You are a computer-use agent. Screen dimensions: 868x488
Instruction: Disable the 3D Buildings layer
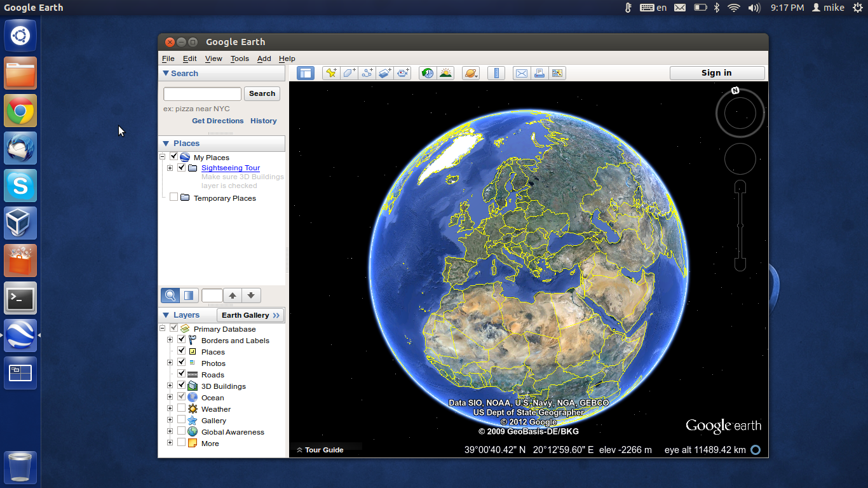(182, 385)
